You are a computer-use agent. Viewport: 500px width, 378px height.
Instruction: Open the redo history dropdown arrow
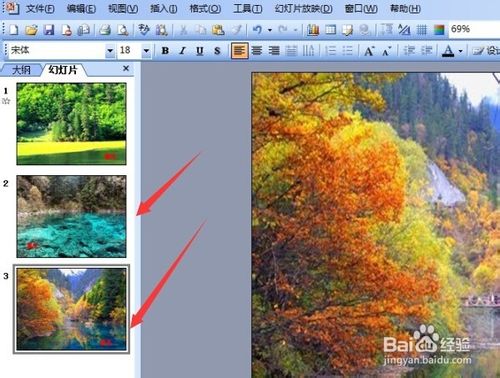[x=295, y=30]
